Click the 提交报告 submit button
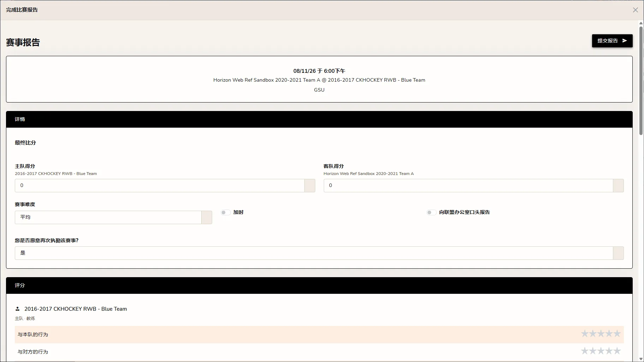 pos(612,41)
